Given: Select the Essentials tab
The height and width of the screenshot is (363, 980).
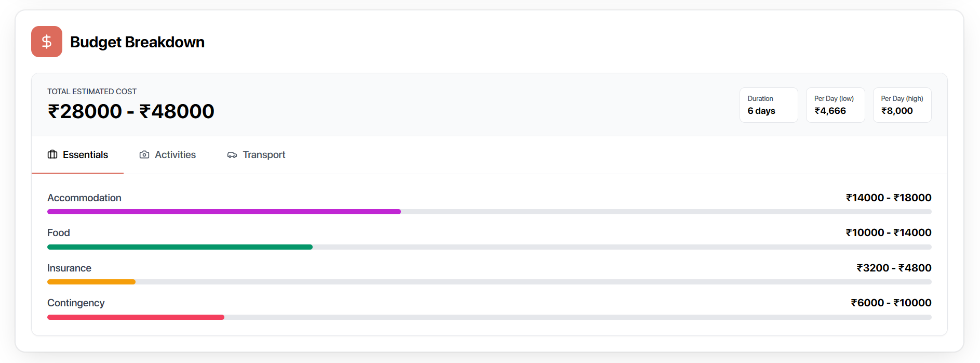Looking at the screenshot, I should pyautogui.click(x=78, y=154).
